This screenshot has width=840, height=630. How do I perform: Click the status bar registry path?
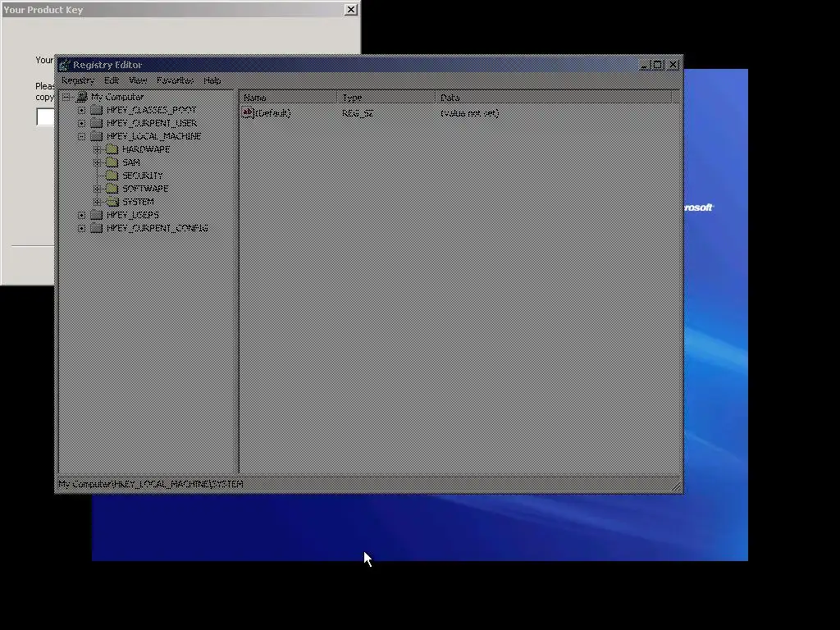coord(151,484)
